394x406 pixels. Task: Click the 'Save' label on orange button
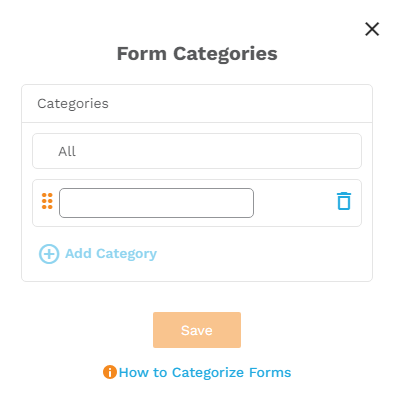tap(197, 330)
